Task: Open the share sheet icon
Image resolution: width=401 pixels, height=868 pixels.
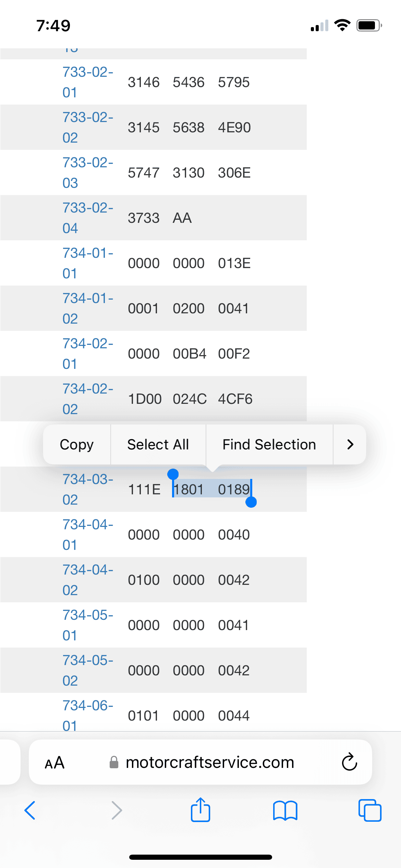Action: 200,810
